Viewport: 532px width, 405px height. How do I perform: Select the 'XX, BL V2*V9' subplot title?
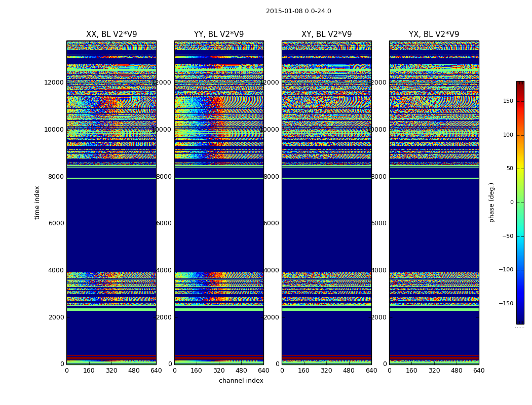pyautogui.click(x=111, y=34)
